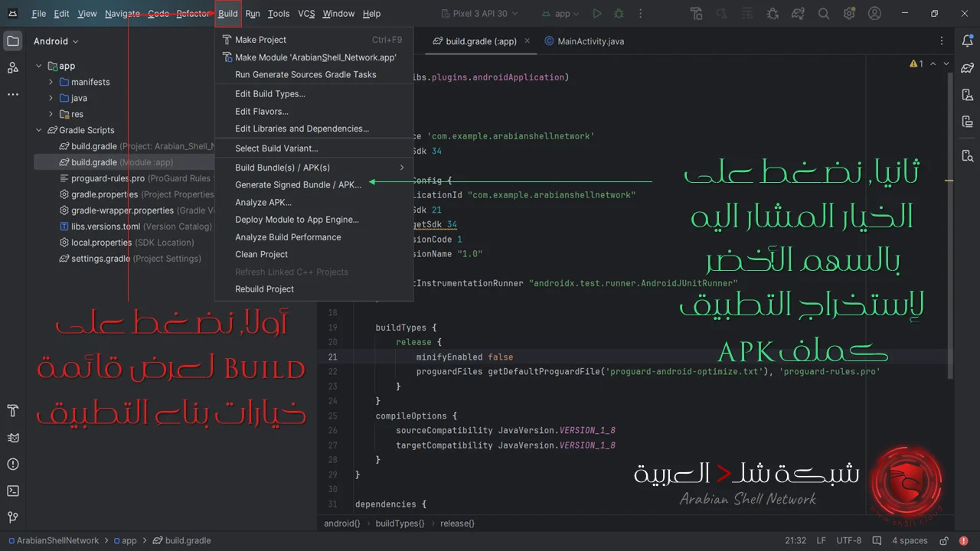Open the Project tool window folder icon
This screenshot has height=551, width=980.
(x=13, y=41)
